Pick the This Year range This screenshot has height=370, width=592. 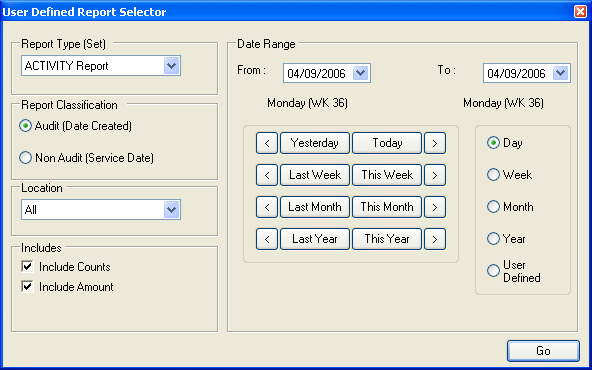pos(387,239)
